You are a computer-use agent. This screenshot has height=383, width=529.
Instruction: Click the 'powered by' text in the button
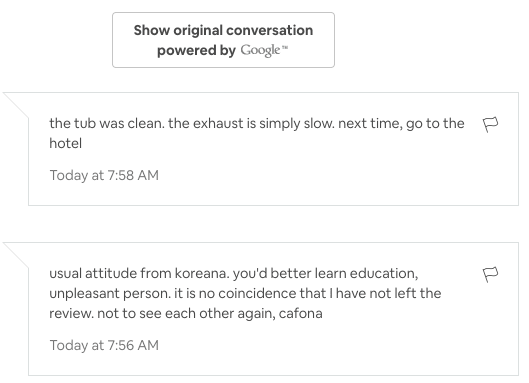coord(196,51)
